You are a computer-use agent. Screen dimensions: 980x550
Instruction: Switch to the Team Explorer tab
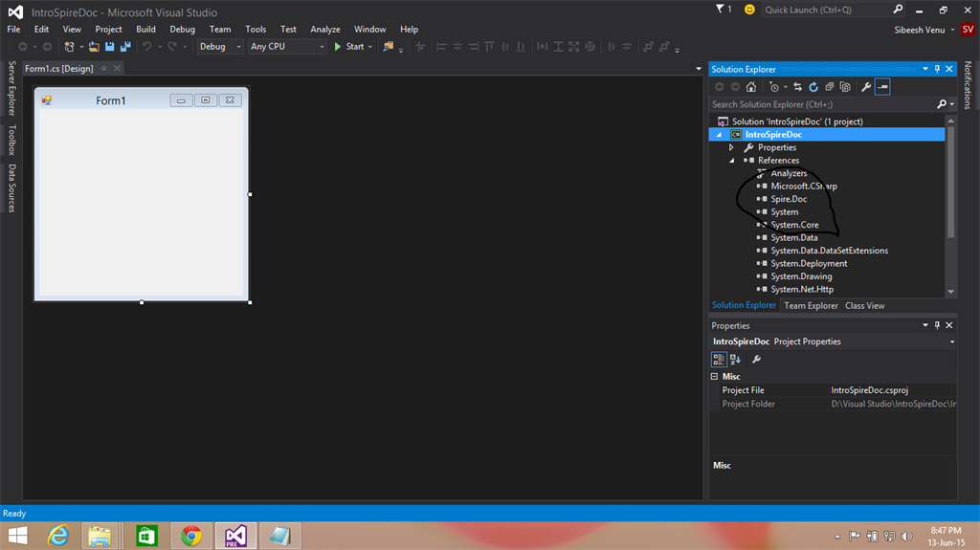click(811, 305)
